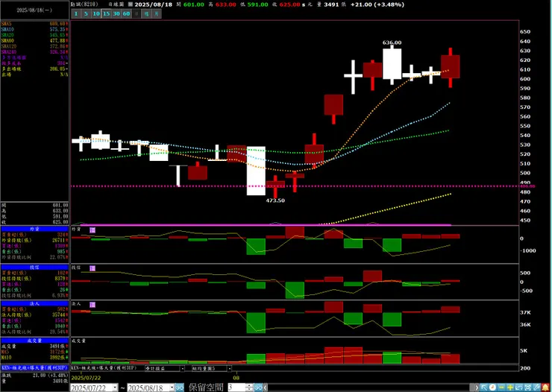
Task: Click the 保留空間 spinner stepper arrows
Action: click(x=249, y=388)
